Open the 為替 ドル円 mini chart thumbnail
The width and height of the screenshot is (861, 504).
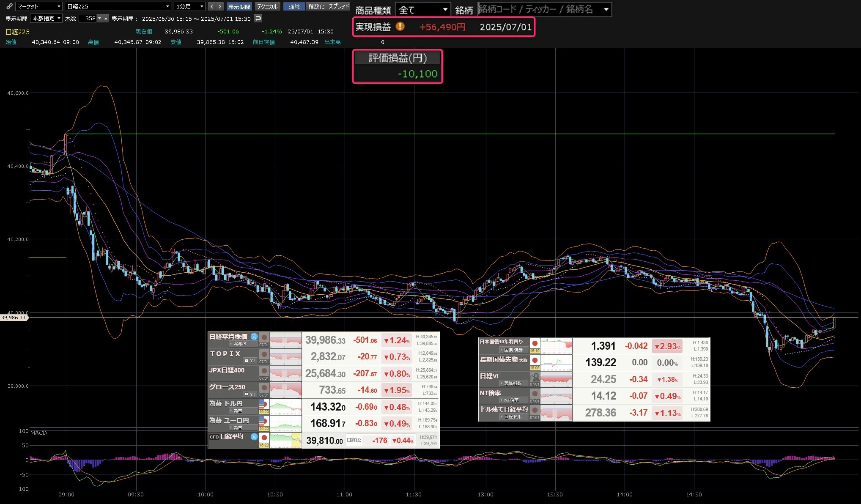[286, 407]
